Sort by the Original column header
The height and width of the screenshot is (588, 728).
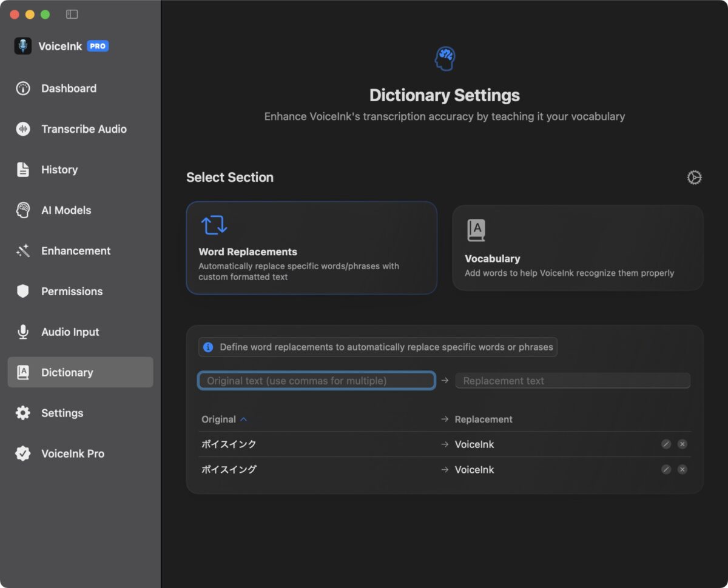(x=224, y=419)
